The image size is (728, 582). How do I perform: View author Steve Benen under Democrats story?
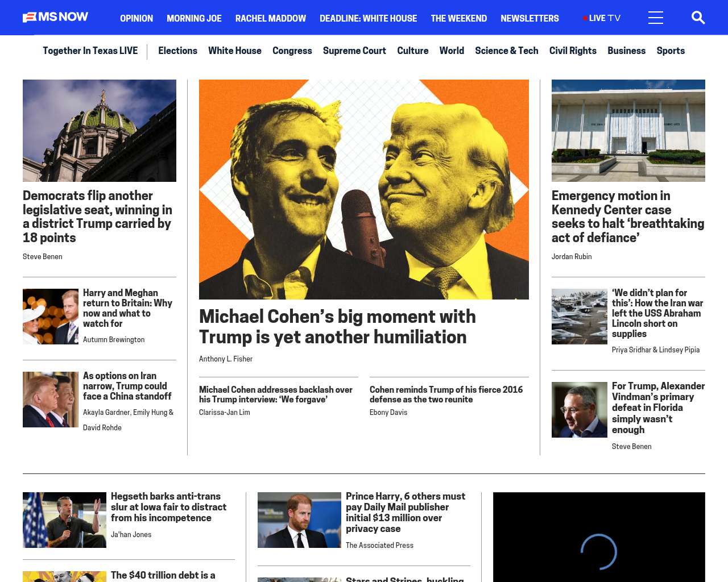pos(43,257)
